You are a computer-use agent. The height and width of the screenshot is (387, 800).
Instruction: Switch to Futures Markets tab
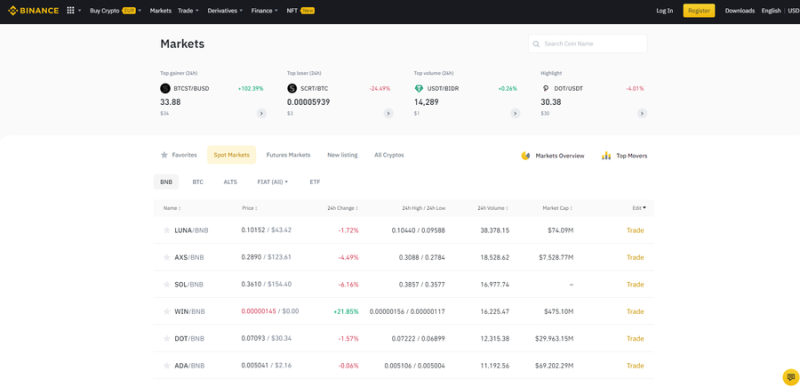(288, 155)
